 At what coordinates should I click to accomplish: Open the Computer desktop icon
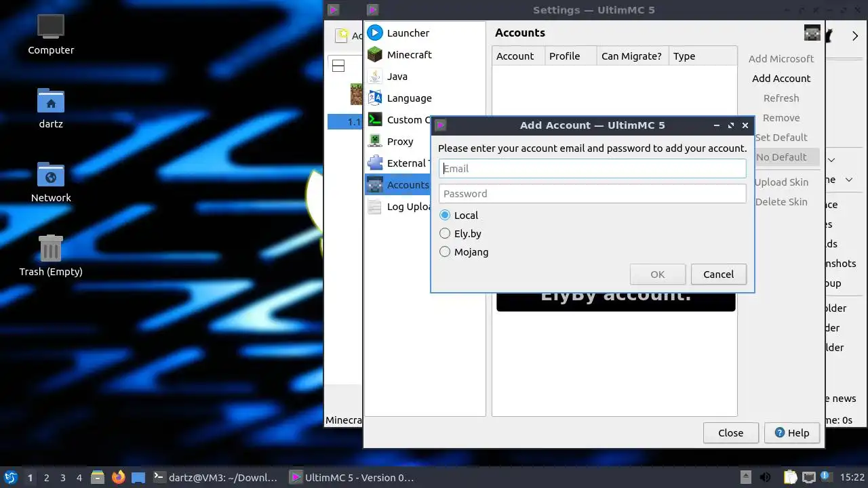tap(51, 35)
